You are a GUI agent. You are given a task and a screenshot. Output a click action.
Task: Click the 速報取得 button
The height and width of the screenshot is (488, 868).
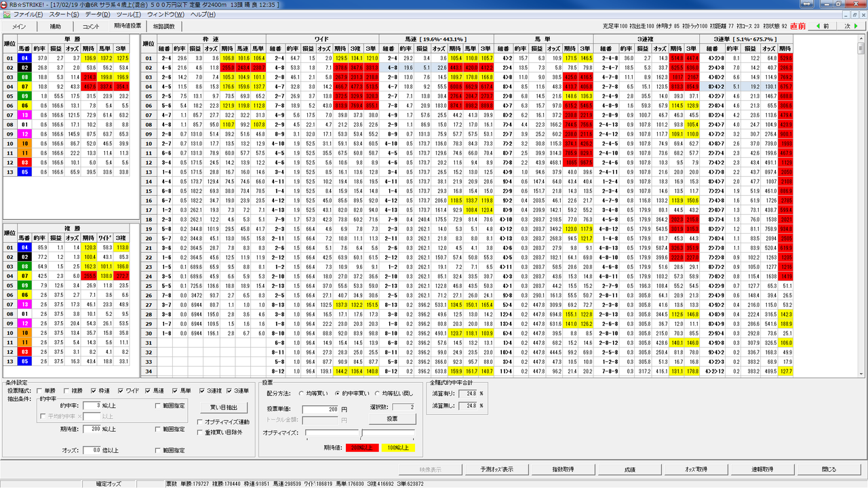(762, 469)
